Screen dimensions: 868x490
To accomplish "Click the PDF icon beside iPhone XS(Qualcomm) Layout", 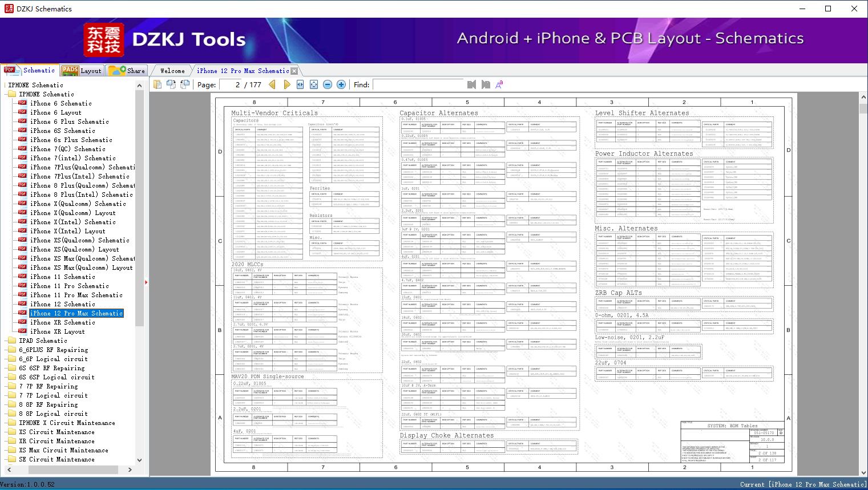I will pyautogui.click(x=22, y=249).
